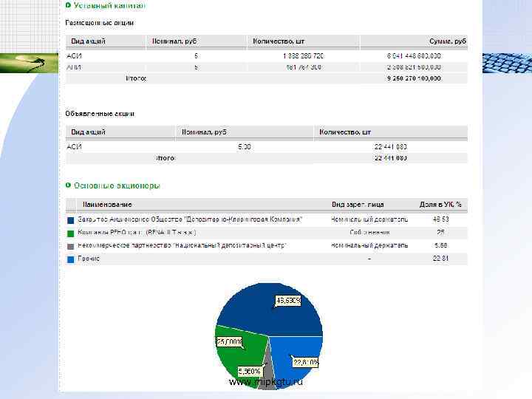Select the 'Размещенные акции' subtitle

click(100, 23)
